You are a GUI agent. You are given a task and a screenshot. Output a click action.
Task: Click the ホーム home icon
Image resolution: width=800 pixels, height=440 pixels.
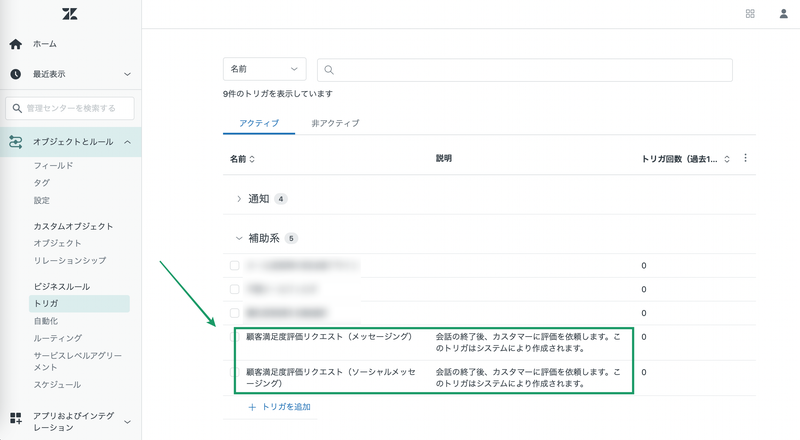pyautogui.click(x=16, y=44)
